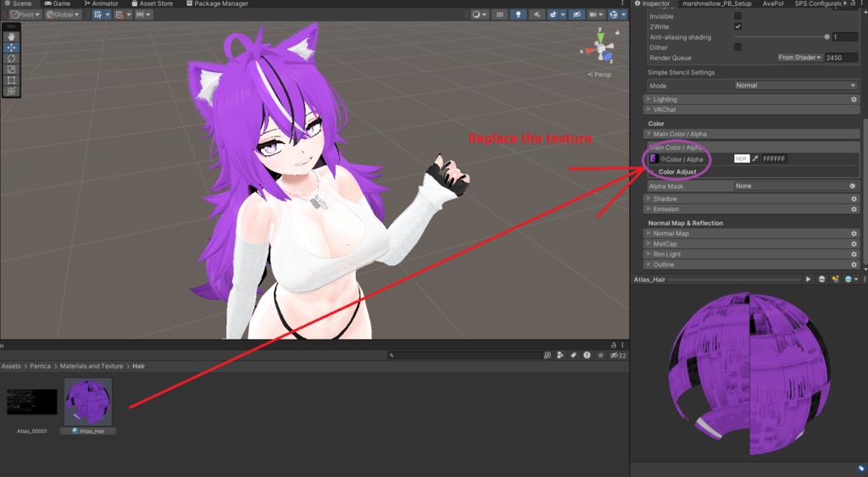Click the preview lighting toggle icon
Screen dimensions: 868x477
click(x=835, y=280)
